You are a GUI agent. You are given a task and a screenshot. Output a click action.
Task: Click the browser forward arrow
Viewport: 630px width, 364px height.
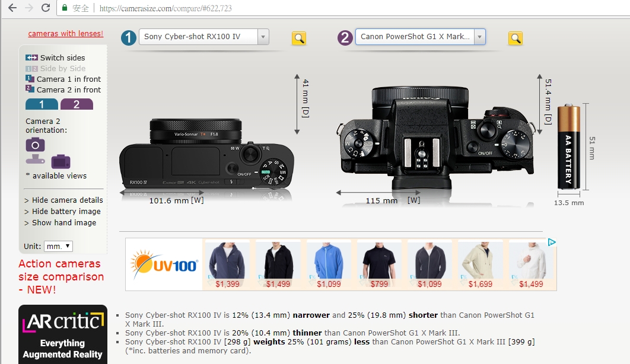pos(29,8)
